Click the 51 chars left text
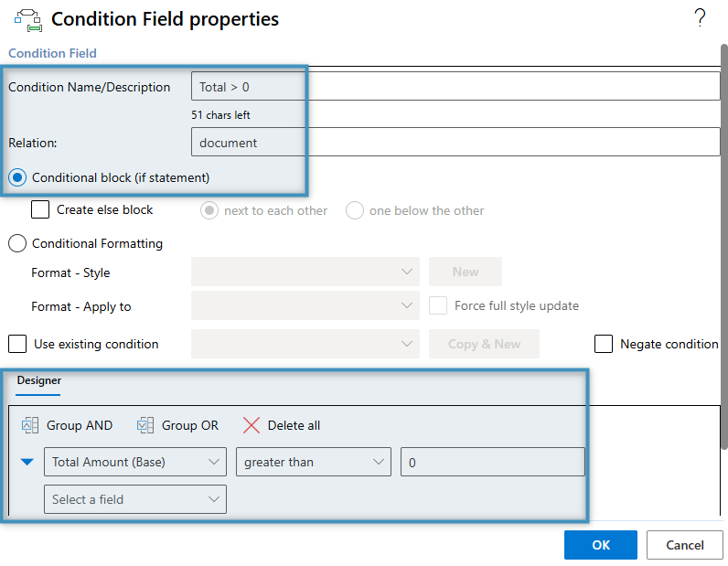This screenshot has width=728, height=566. 220,115
